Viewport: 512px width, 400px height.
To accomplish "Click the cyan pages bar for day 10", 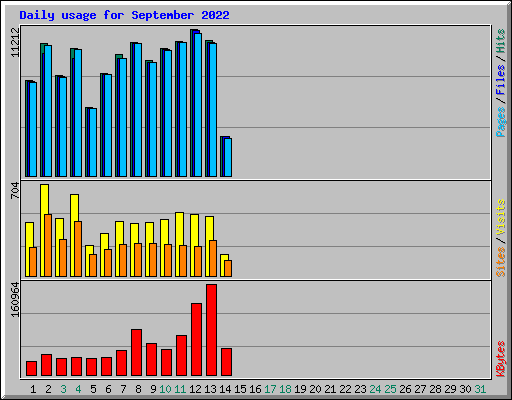I will (168, 113).
